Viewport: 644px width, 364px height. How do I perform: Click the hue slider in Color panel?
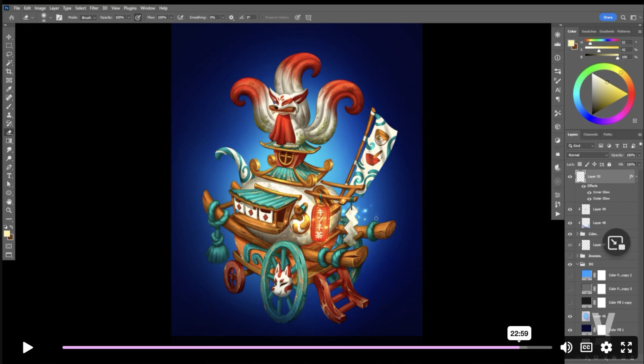pyautogui.click(x=602, y=41)
